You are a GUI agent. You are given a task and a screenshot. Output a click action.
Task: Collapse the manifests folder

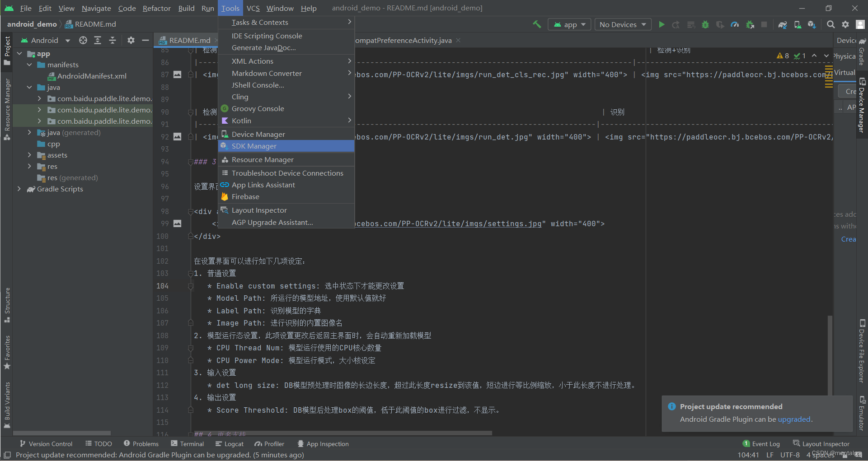point(29,65)
